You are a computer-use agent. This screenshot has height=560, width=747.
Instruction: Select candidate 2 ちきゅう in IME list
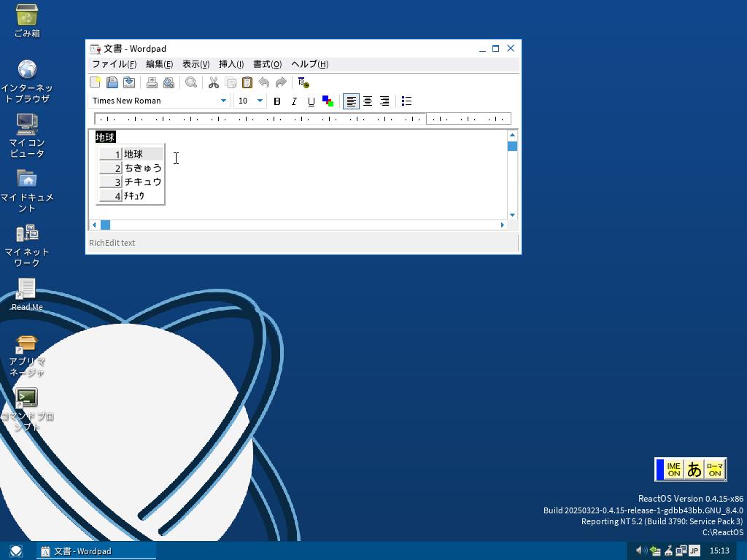pyautogui.click(x=142, y=168)
